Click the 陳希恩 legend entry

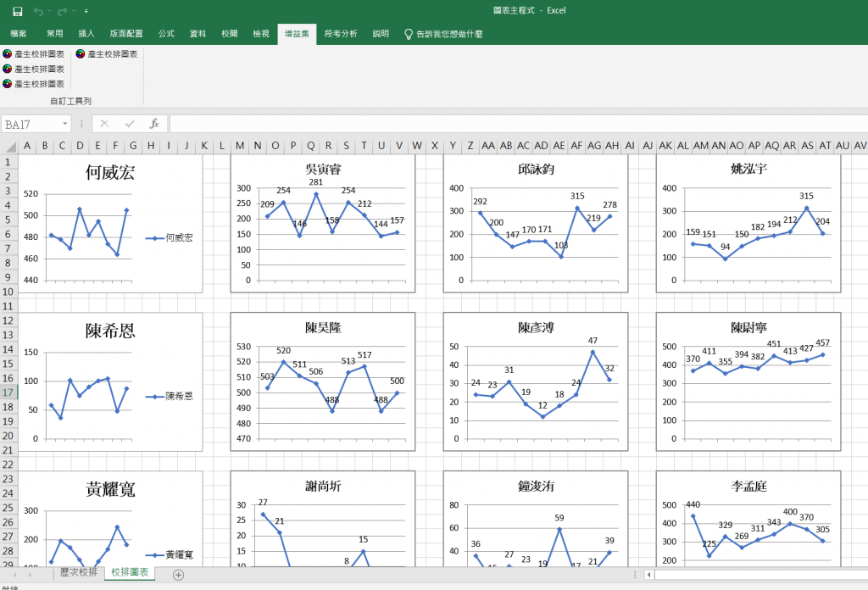pos(170,396)
